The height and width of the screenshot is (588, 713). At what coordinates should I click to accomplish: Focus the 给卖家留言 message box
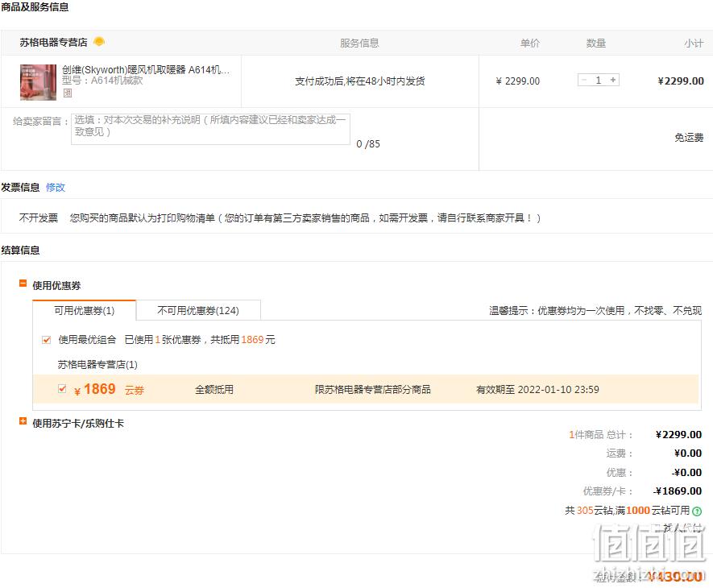(210, 129)
